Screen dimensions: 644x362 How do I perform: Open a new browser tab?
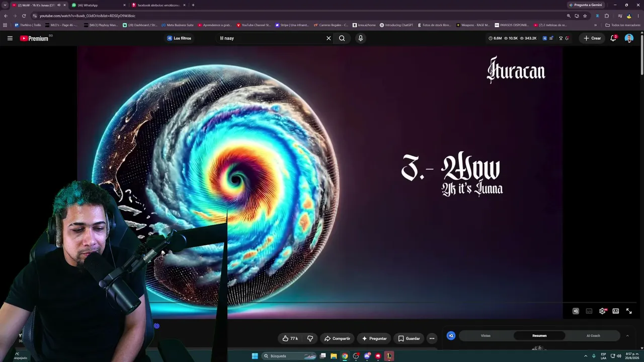coord(193,5)
